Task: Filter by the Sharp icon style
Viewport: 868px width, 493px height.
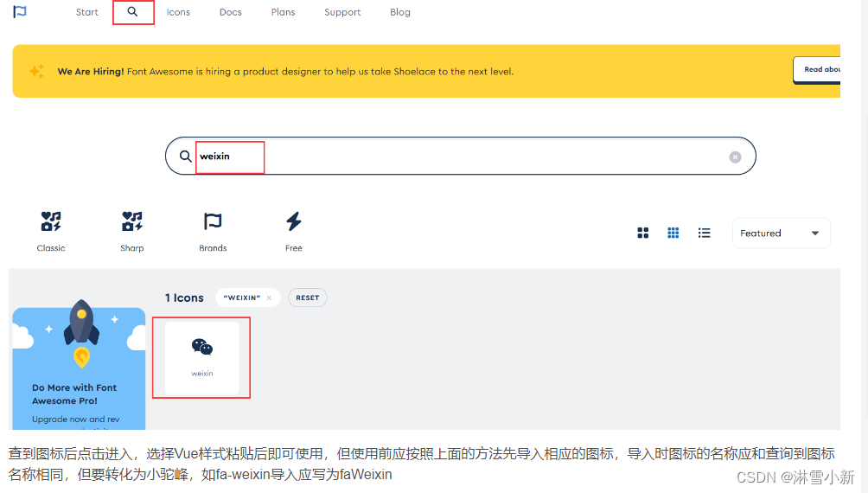Action: 131,232
